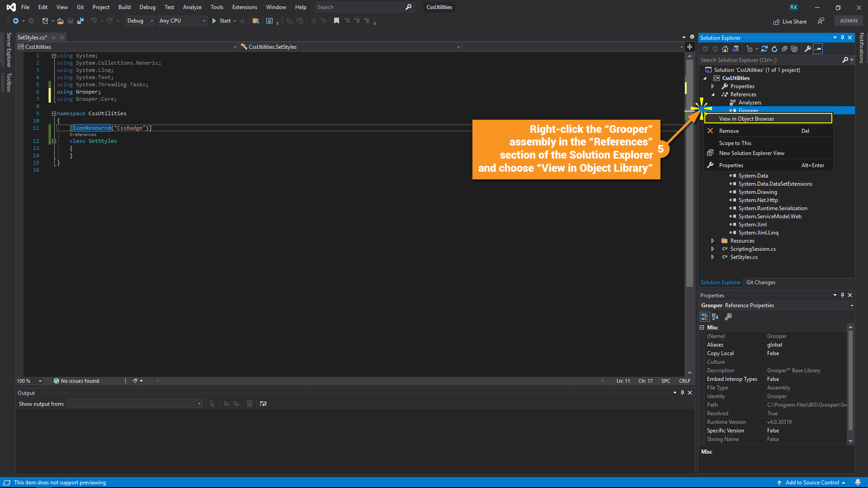Click the Refresh icon in Solution Explorer toolbar

774,49
